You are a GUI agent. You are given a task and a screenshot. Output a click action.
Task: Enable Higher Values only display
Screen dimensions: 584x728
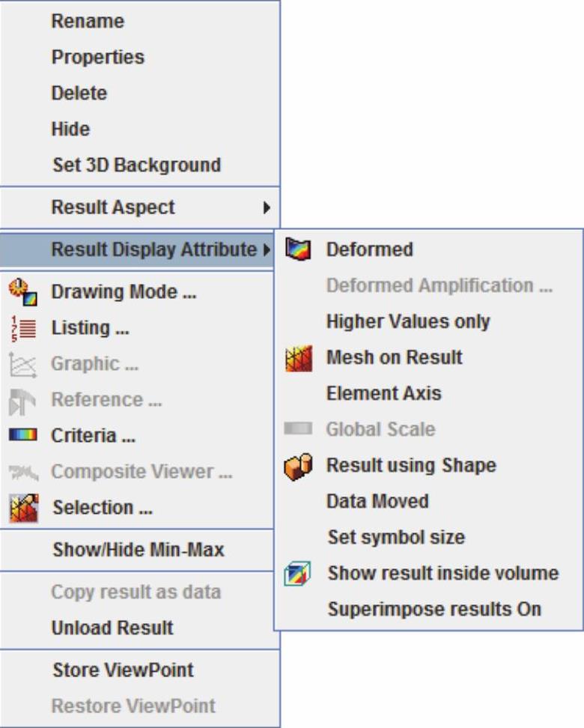pos(408,321)
